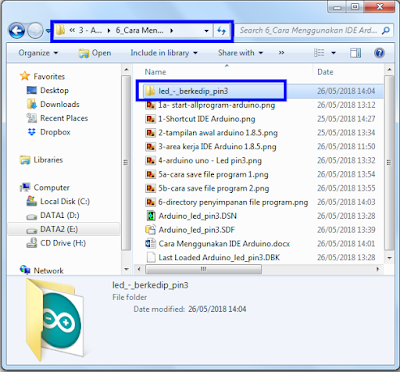
Task: Click the large Arduino folder thumbnail
Action: [x=55, y=320]
